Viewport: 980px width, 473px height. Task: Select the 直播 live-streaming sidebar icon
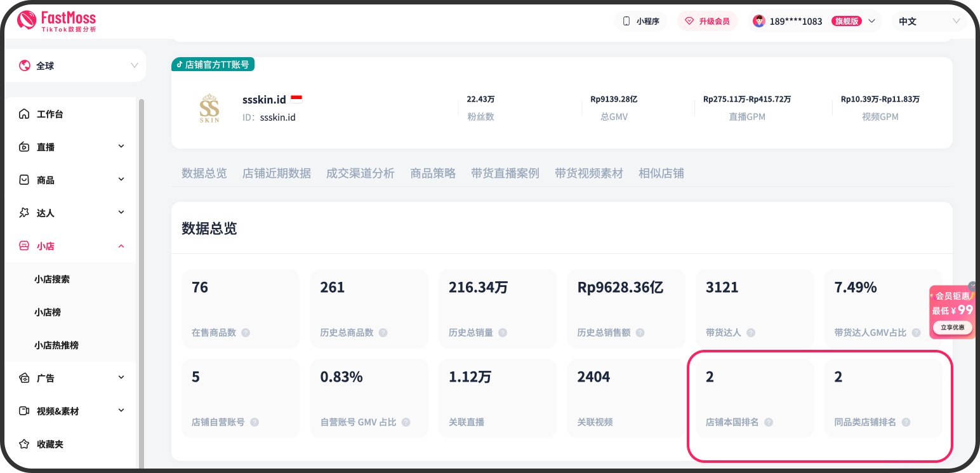tap(25, 147)
